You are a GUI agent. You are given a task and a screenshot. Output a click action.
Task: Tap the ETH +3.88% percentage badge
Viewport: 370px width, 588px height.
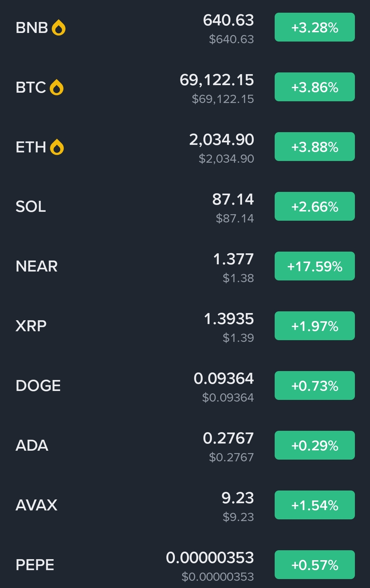point(314,147)
